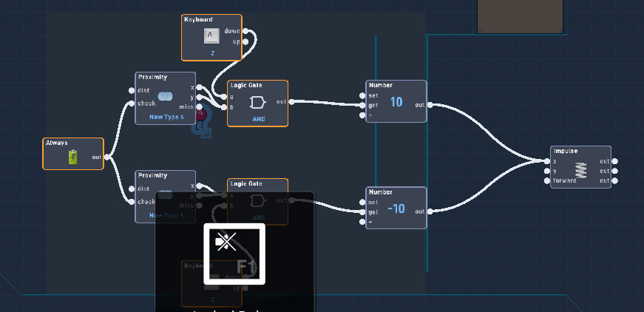Viewport: 644px width, 312px height.
Task: Click the spring icon in the Impulse node
Action: point(580,171)
